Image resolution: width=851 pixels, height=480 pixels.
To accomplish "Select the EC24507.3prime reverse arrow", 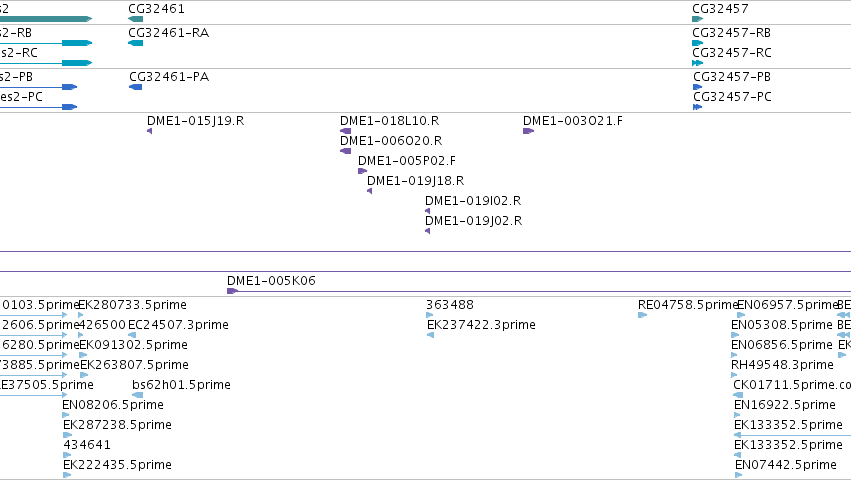I will click(x=132, y=335).
